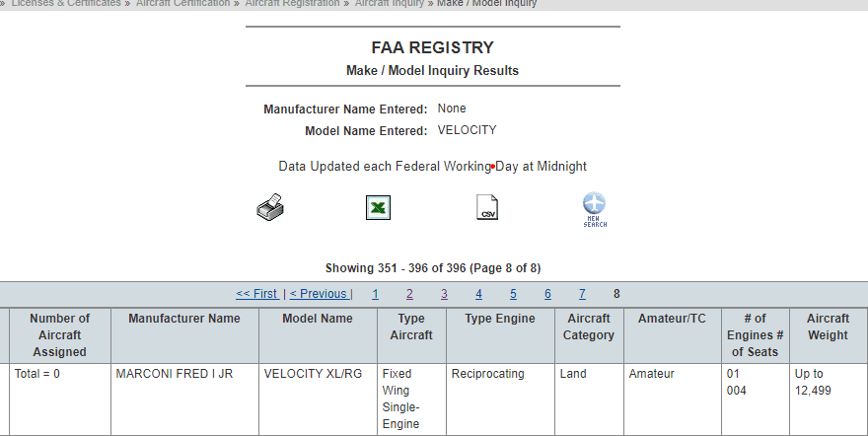Go to results page 7
Image resolution: width=868 pixels, height=436 pixels.
pos(582,294)
